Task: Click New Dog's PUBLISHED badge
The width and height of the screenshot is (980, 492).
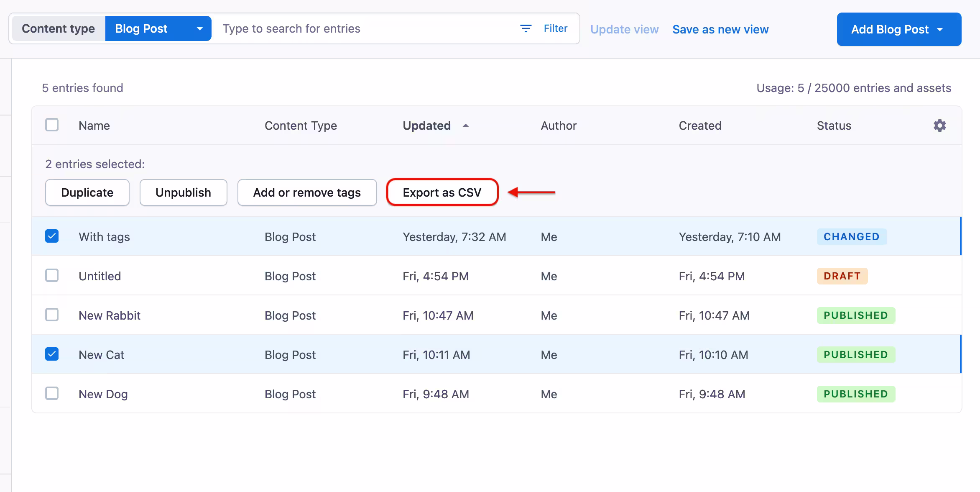Action: click(856, 394)
